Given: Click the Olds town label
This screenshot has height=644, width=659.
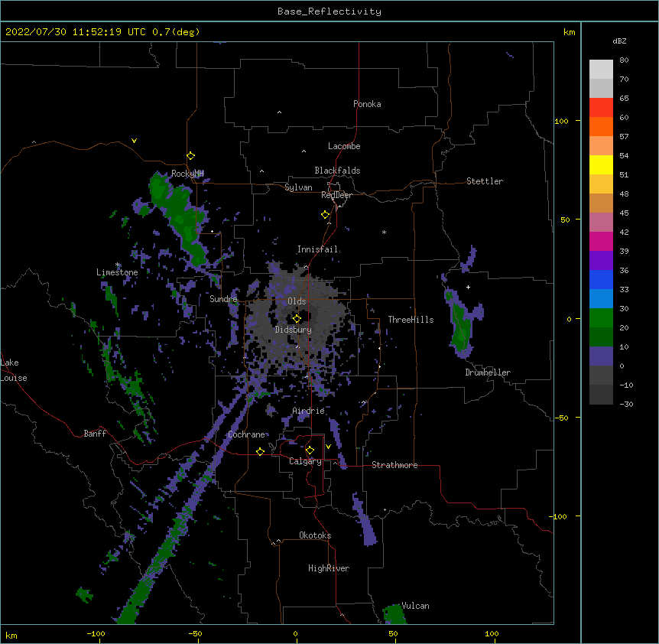Looking at the screenshot, I should (x=297, y=301).
